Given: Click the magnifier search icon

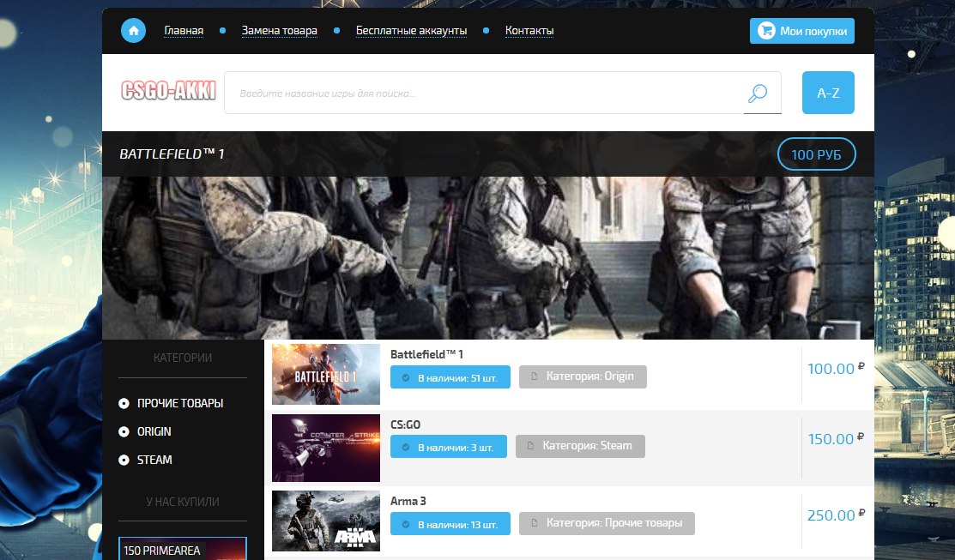Looking at the screenshot, I should click(757, 93).
